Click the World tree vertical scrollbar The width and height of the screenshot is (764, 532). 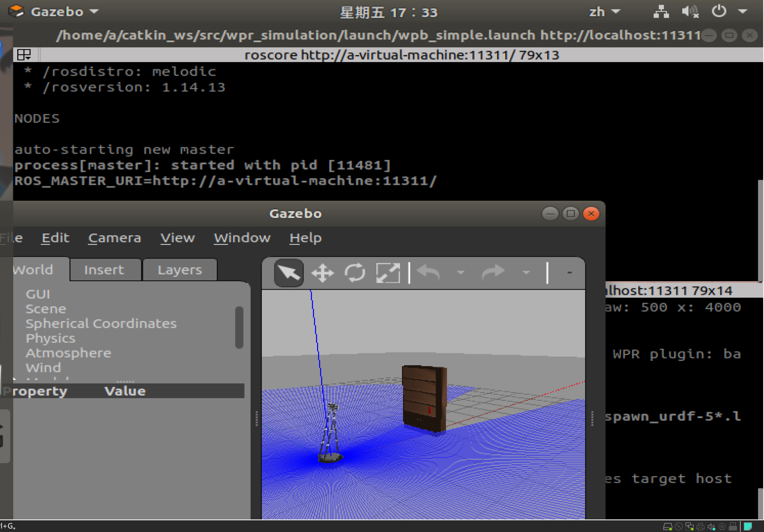click(x=239, y=328)
